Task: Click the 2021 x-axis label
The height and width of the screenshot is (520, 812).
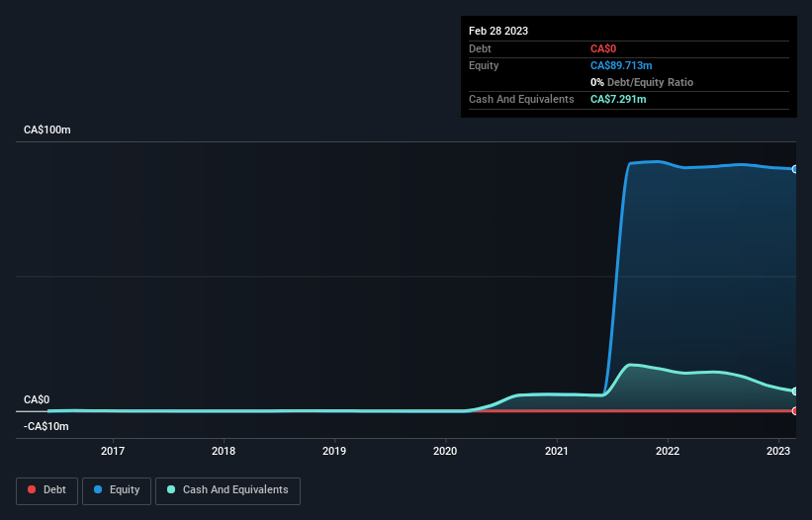Action: (556, 451)
